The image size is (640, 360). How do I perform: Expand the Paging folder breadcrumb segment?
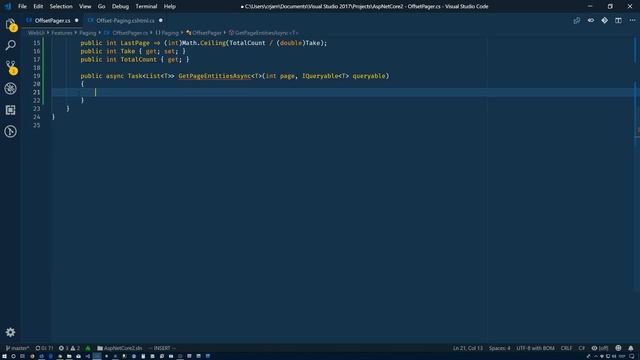(87, 33)
